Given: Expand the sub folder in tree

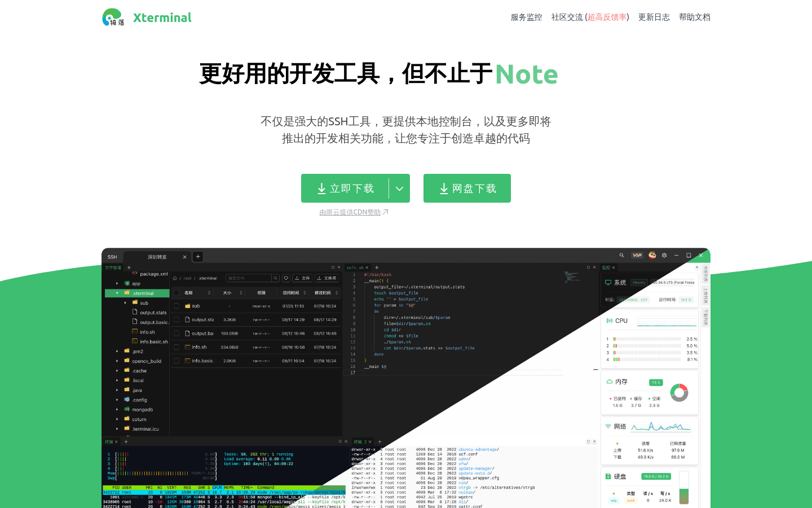Looking at the screenshot, I should pos(125,303).
